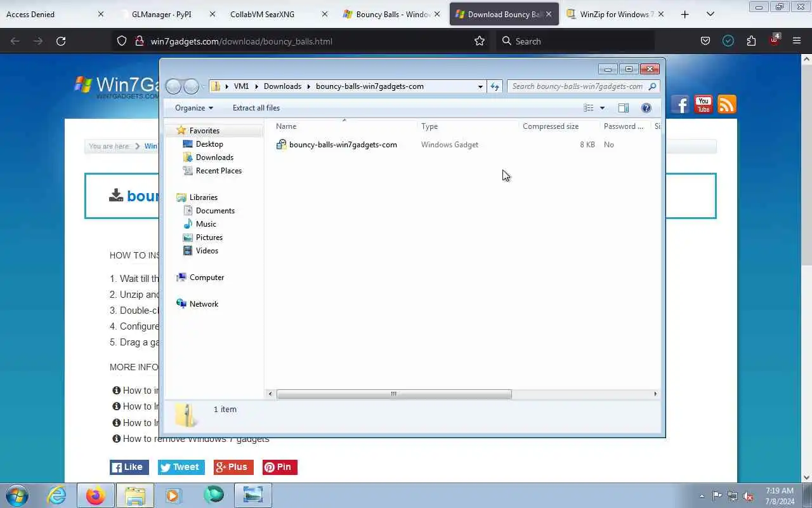Open the site's RSS feed icon
Viewport: 812px width, 508px height.
727,105
